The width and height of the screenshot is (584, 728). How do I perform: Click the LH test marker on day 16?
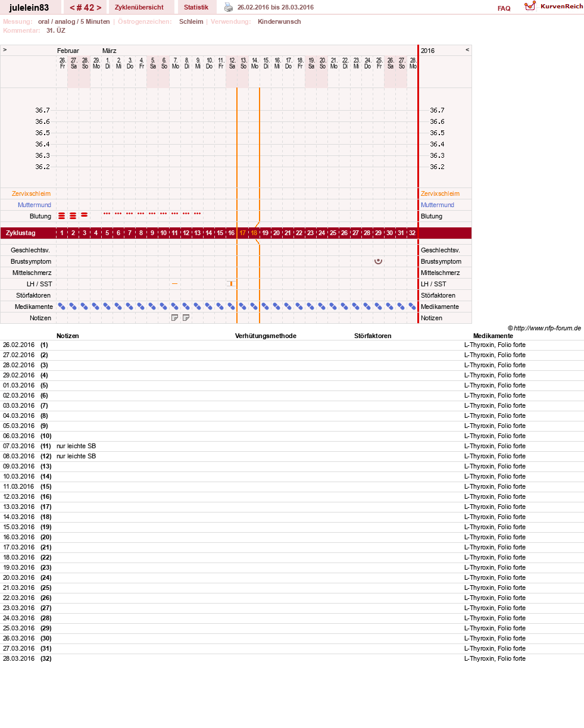coord(231,284)
